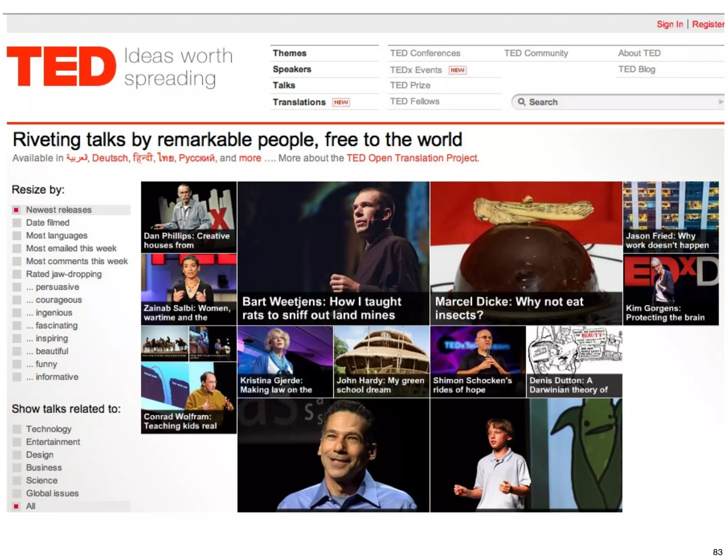Viewport: 728px width, 560px height.
Task: Click NEW badge beside TEDx Events
Action: (457, 70)
